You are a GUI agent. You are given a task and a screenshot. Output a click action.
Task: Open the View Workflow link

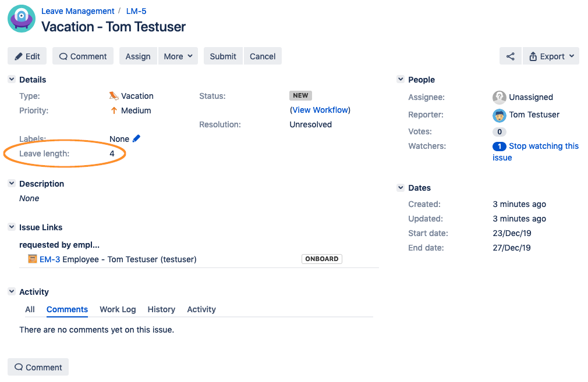320,110
